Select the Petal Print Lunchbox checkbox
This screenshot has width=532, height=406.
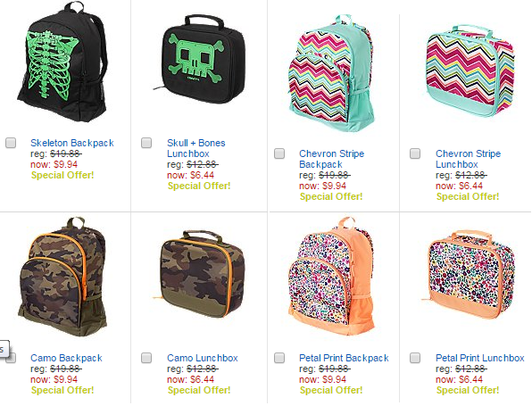415,358
